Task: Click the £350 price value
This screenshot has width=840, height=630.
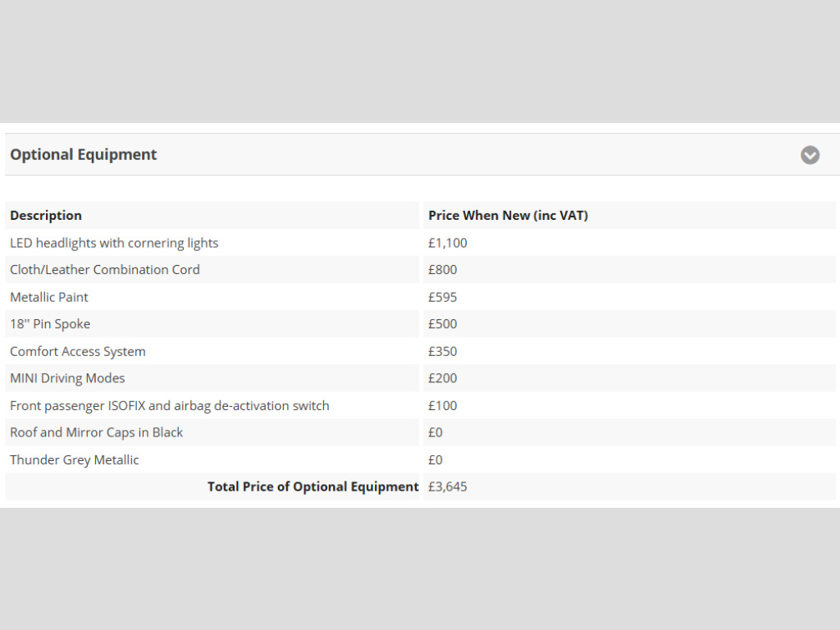Action: tap(442, 351)
